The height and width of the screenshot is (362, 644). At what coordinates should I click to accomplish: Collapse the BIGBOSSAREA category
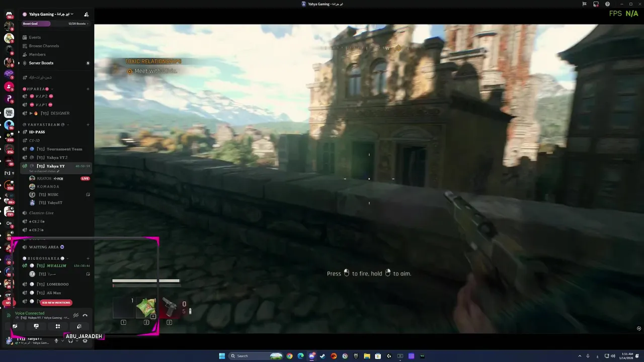coord(45,258)
